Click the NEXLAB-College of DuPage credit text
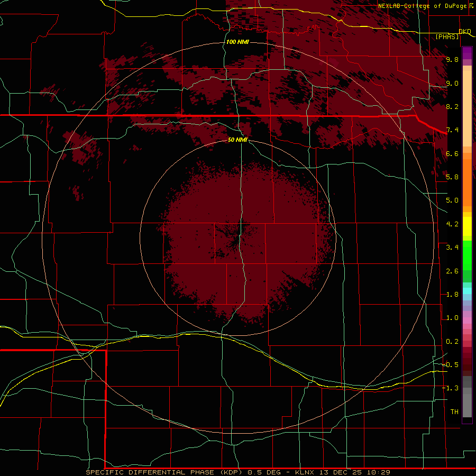Image resolution: width=476 pixels, height=476 pixels. tap(423, 6)
